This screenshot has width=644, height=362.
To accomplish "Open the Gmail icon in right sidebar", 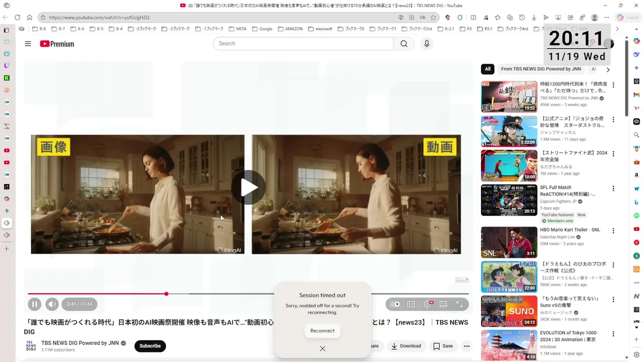I will click(x=636, y=95).
